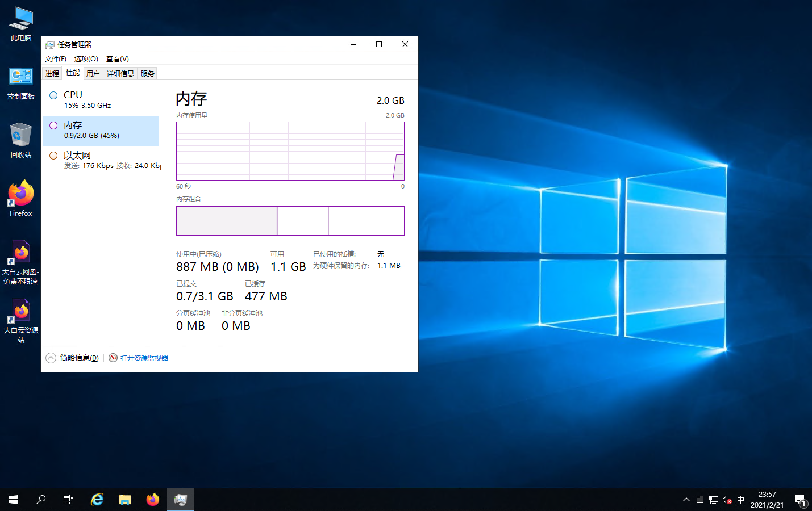This screenshot has width=812, height=511.
Task: Show hidden tray icons chevron
Action: click(x=686, y=500)
